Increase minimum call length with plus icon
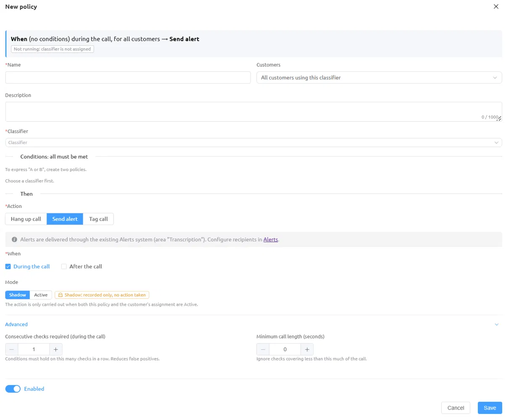The width and height of the screenshot is (506, 420). tap(307, 349)
